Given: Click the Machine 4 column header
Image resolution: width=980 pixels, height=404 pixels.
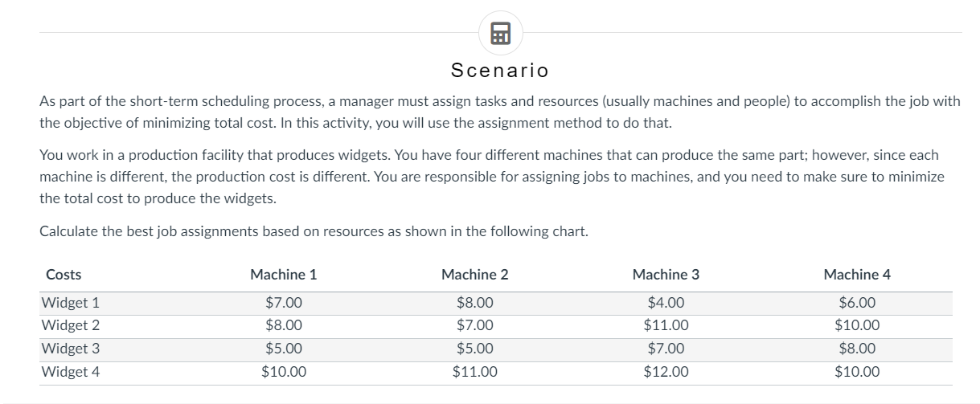Looking at the screenshot, I should [x=857, y=275].
